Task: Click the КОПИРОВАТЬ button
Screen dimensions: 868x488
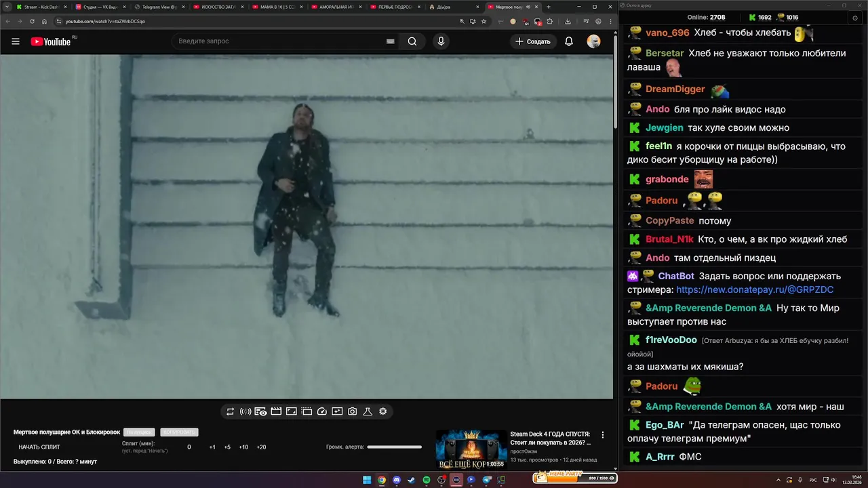Action: pyautogui.click(x=179, y=432)
